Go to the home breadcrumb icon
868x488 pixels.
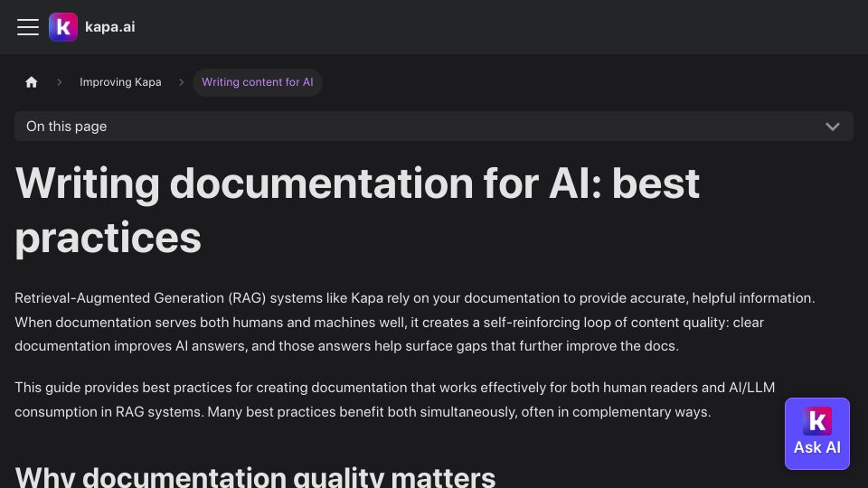coord(32,82)
